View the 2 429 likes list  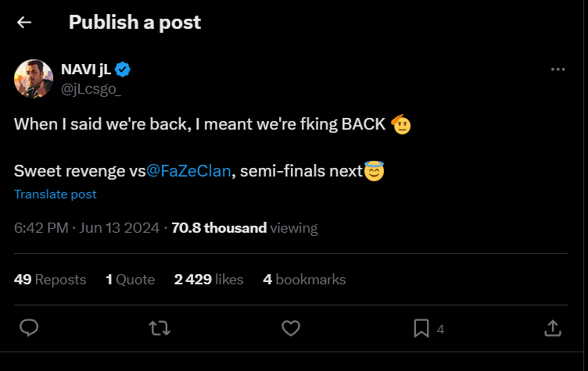point(209,279)
